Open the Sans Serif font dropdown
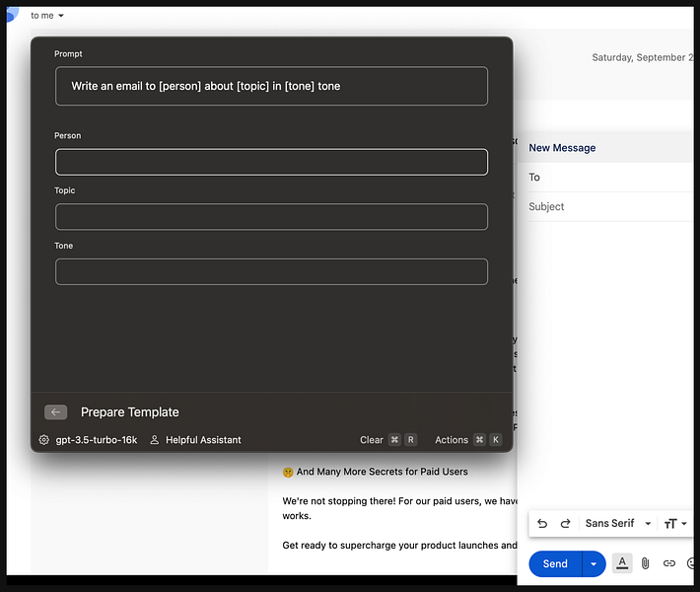 (x=618, y=523)
